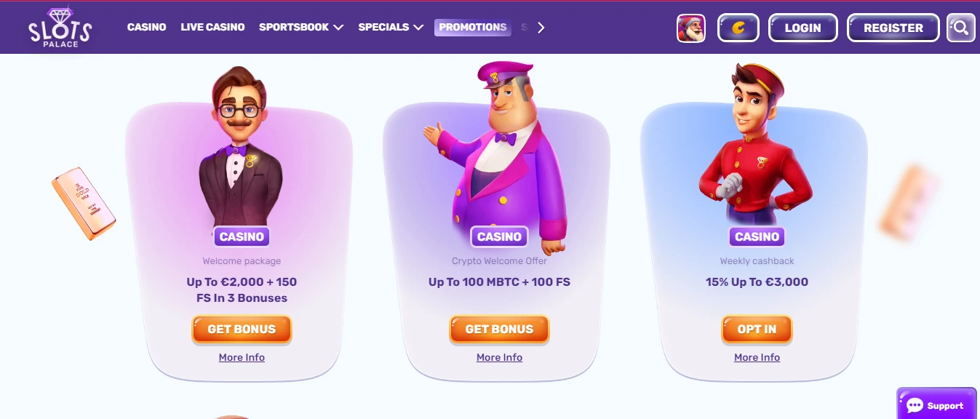Open the search magnifier icon

pyautogui.click(x=961, y=28)
